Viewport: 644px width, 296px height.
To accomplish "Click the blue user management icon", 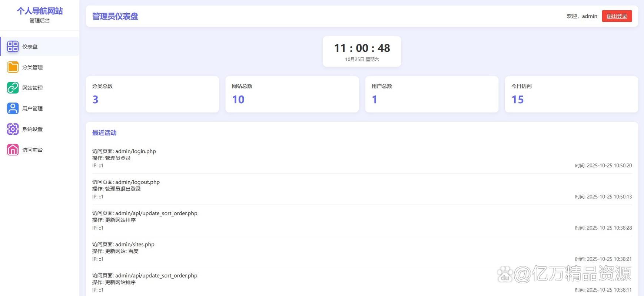I will point(13,108).
